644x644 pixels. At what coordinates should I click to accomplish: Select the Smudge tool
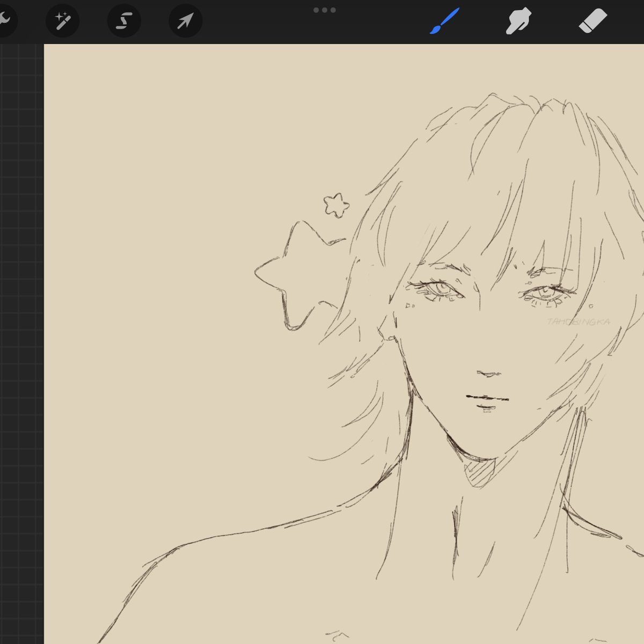coord(518,21)
